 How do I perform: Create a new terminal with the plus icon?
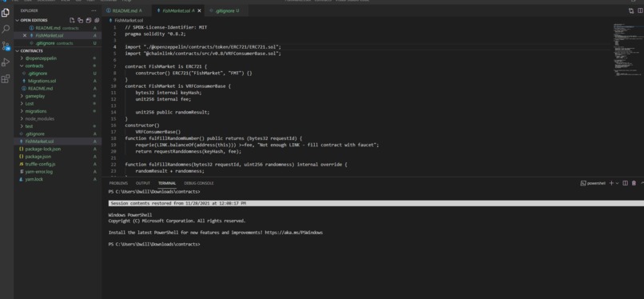[611, 183]
